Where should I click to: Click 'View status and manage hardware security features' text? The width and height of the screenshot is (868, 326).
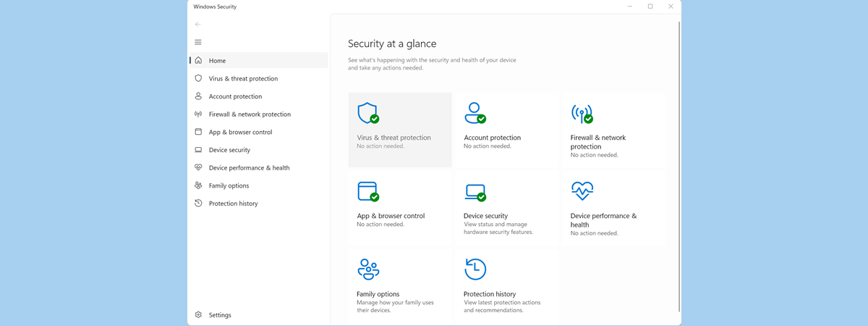[x=498, y=228]
